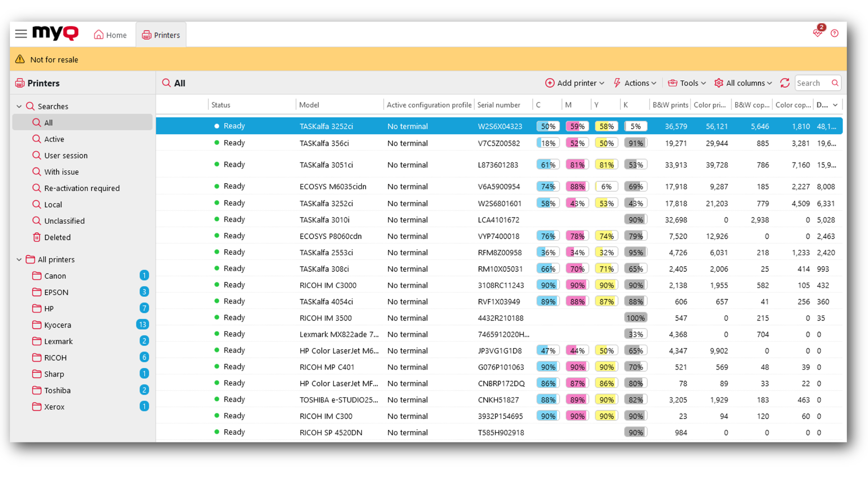Screen dimensions: 868x488
Task: Sort by the Color copies column header
Action: 793,105
